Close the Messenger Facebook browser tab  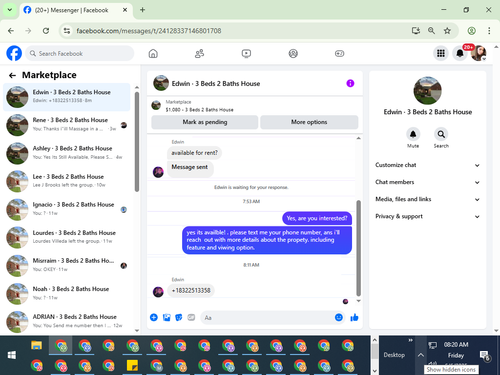coord(125,10)
